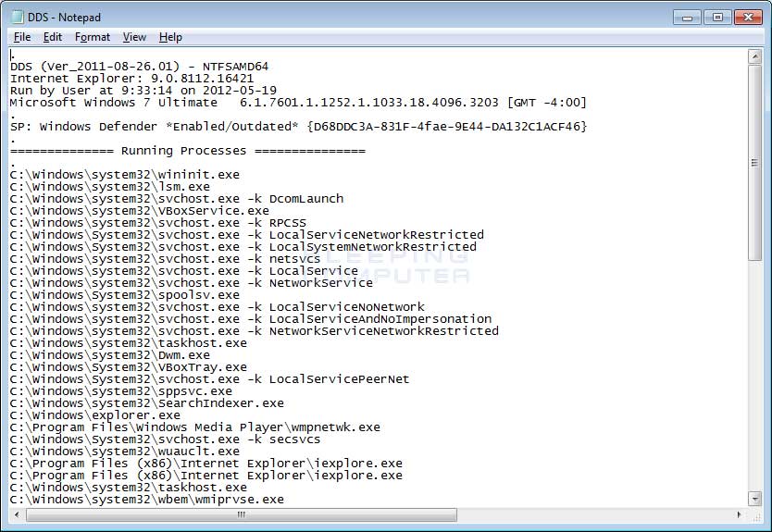
Task: Open the View menu
Action: (134, 37)
